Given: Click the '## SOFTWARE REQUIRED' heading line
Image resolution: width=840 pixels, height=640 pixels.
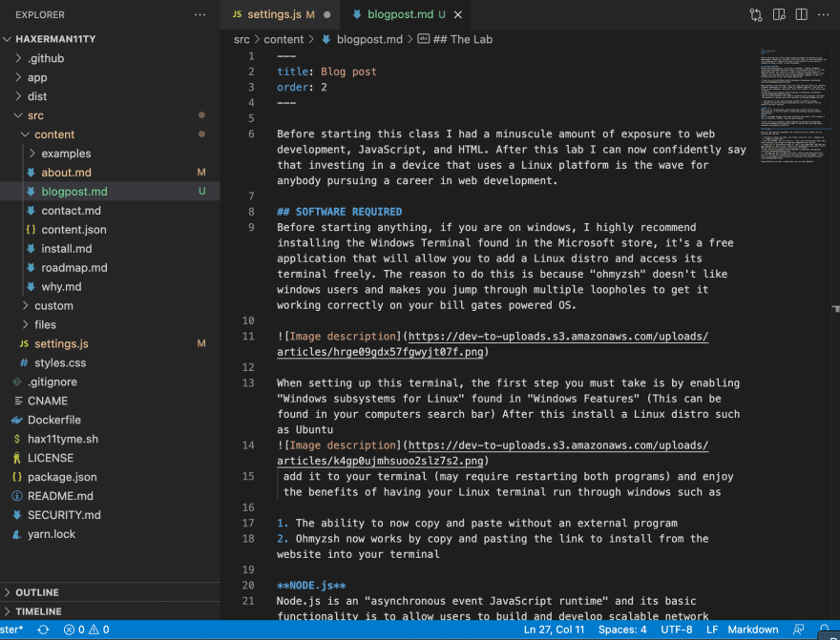Looking at the screenshot, I should 339,212.
